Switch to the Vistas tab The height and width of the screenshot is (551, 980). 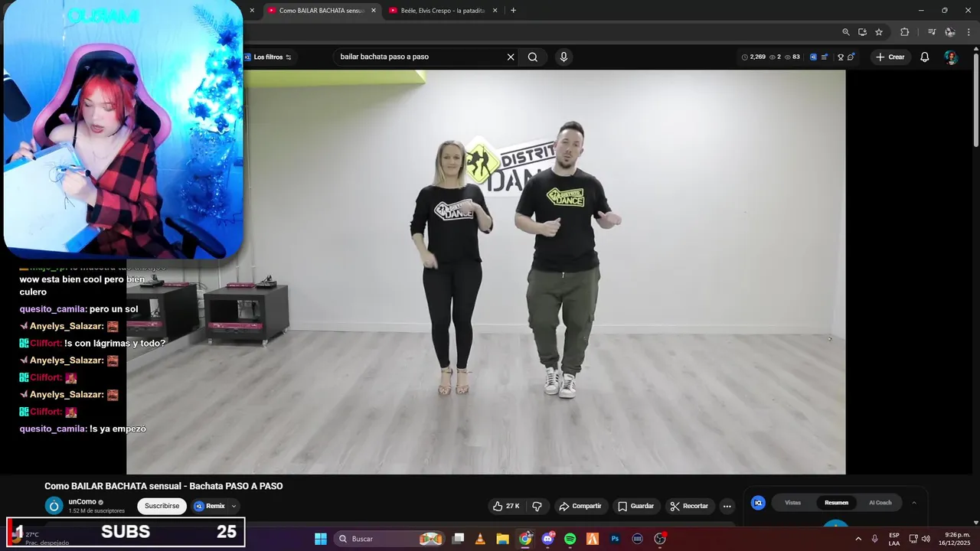point(792,503)
